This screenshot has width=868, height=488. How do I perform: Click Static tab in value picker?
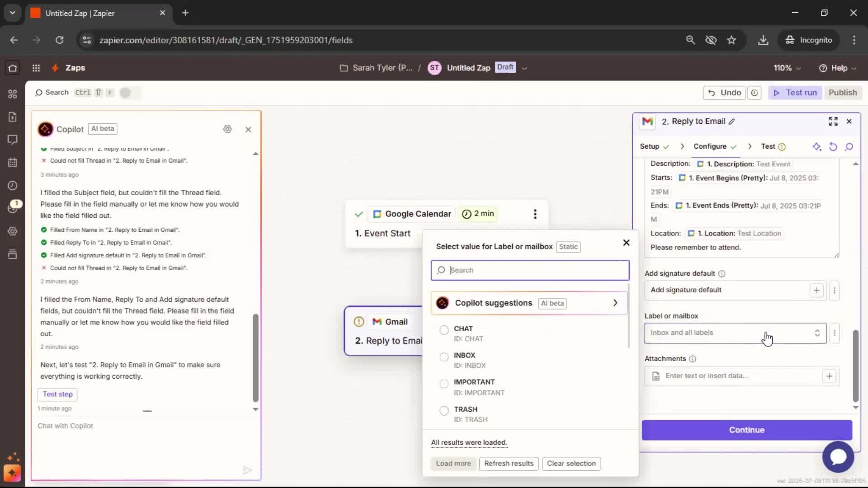point(568,247)
